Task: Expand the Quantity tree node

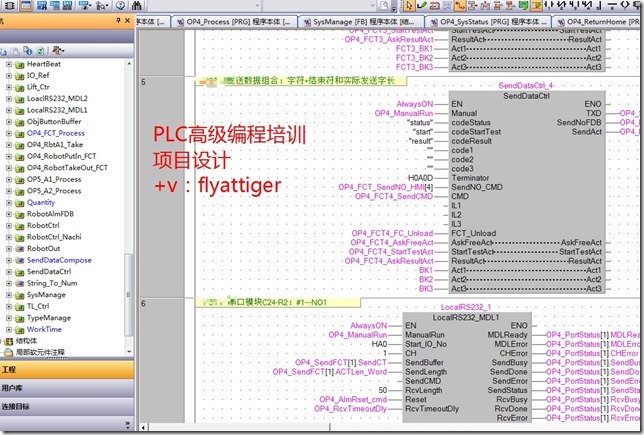Action: click(9, 203)
